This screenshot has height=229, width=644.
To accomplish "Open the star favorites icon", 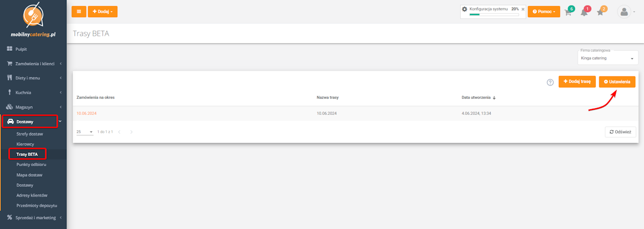I will pos(600,12).
